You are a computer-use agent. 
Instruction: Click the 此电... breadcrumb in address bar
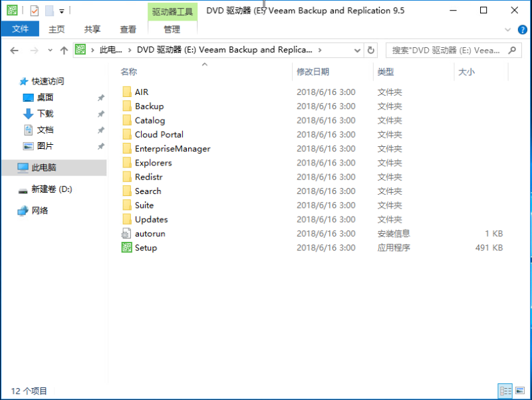point(110,50)
